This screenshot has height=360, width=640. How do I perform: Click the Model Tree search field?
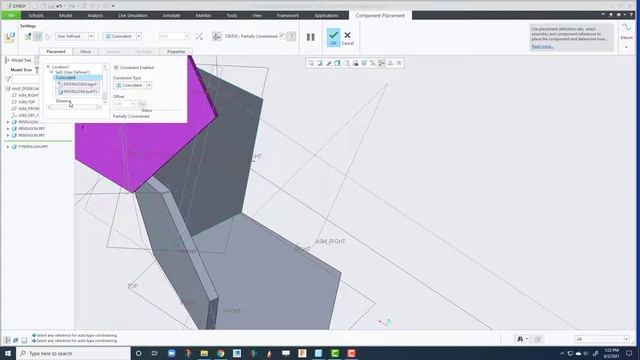(25, 79)
